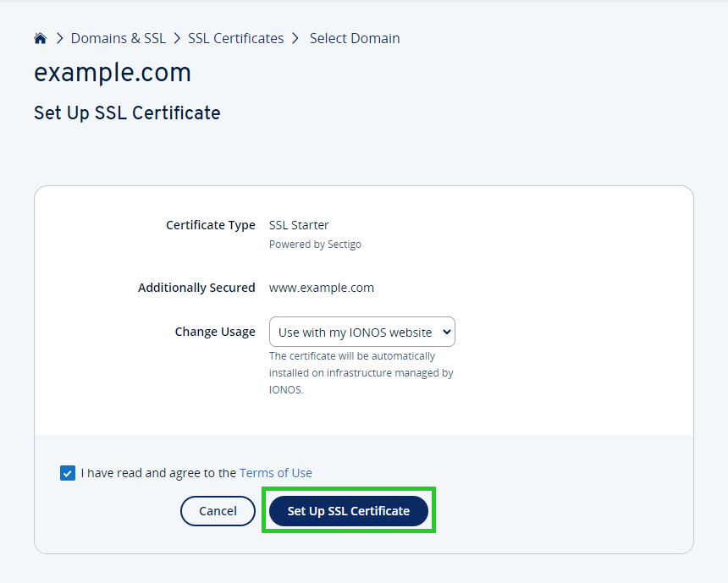Click the home icon in the breadcrumb
The width and height of the screenshot is (728, 583).
40,38
